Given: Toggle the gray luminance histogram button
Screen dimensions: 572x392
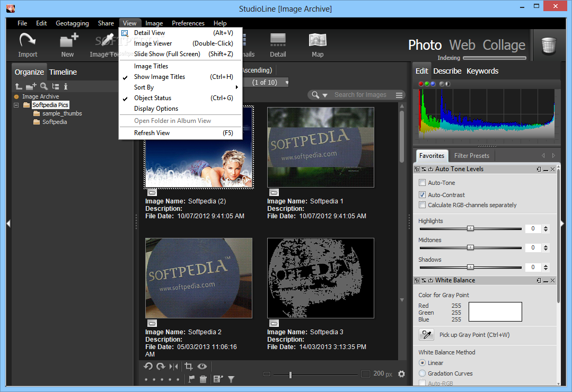Looking at the screenshot, I should click(x=442, y=84).
